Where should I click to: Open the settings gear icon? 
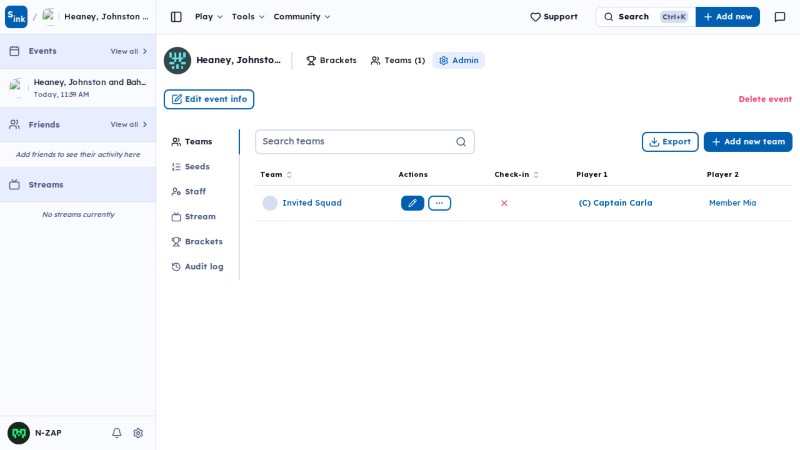point(138,433)
